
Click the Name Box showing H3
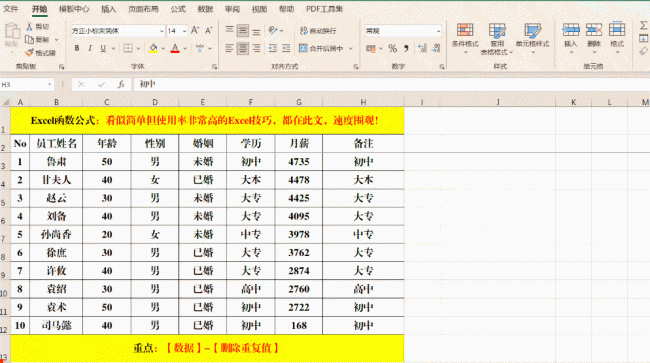click(x=24, y=85)
